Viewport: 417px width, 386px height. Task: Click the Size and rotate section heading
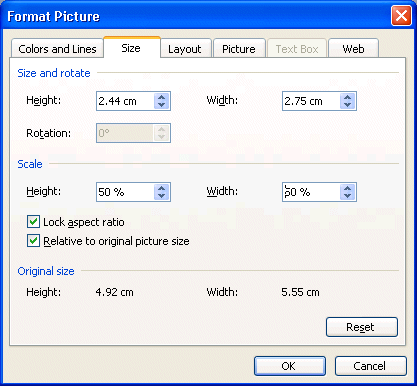tap(54, 73)
